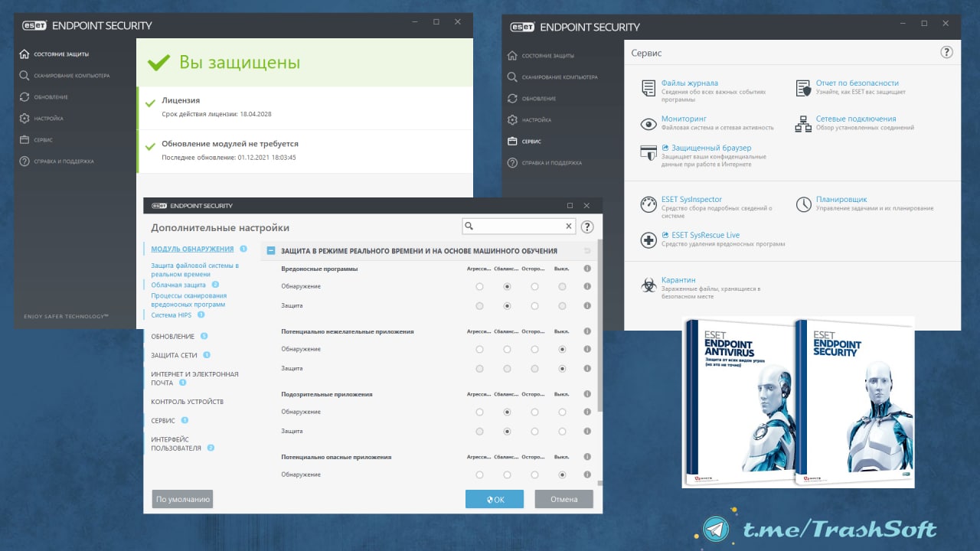Click the magnifier scan icon in the Сервис window sidebar

pos(512,77)
